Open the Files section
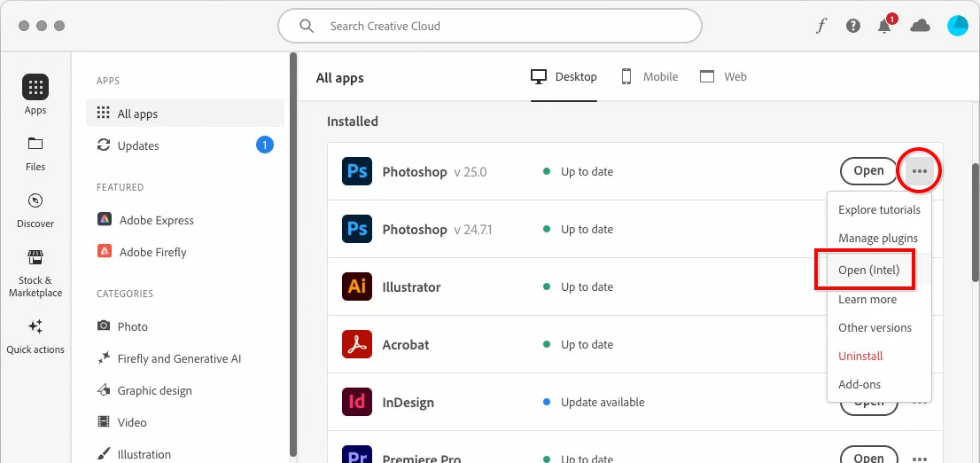980x463 pixels. coord(35,153)
